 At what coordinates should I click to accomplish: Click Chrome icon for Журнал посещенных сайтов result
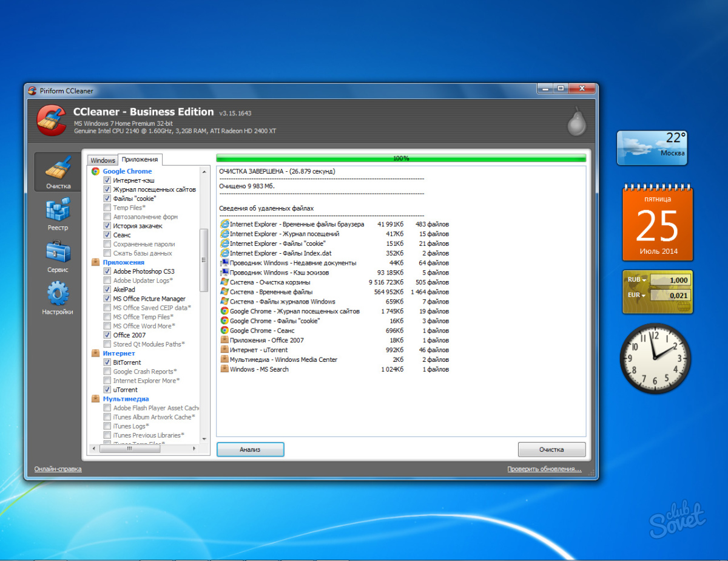click(x=224, y=311)
